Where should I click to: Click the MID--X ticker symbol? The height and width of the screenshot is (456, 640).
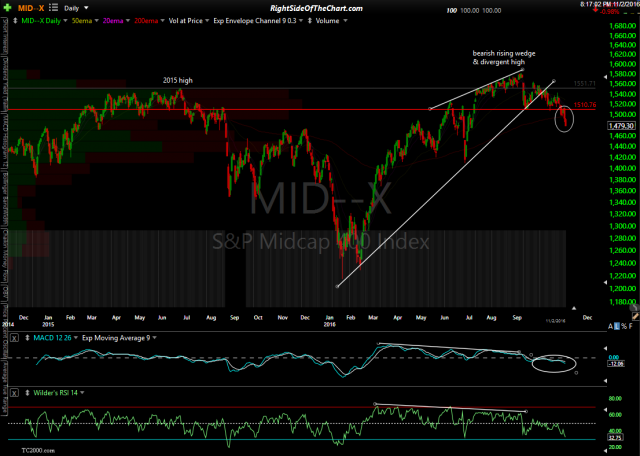point(31,8)
